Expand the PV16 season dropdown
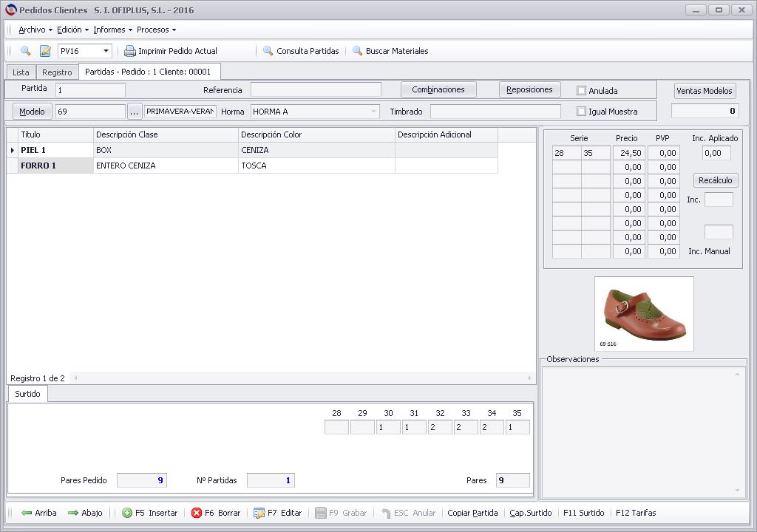 106,51
